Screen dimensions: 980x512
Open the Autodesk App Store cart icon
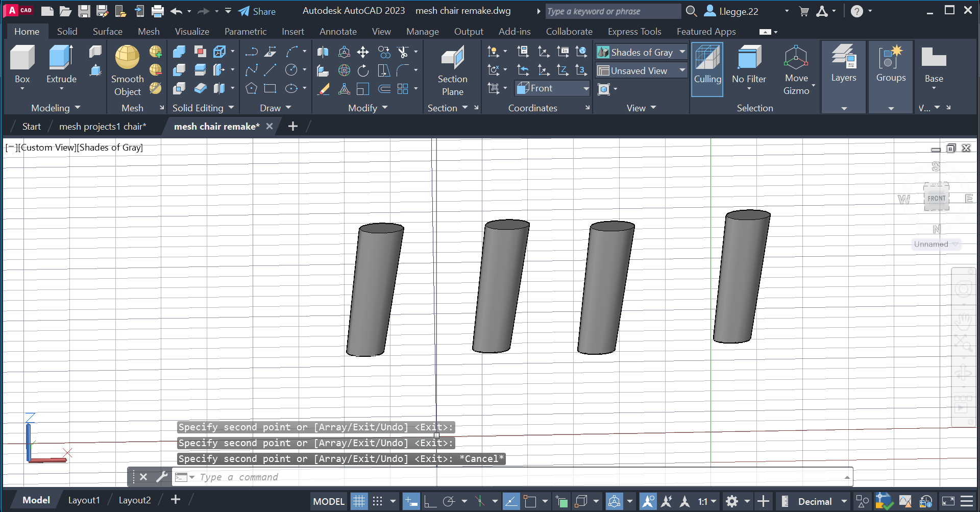(x=804, y=11)
